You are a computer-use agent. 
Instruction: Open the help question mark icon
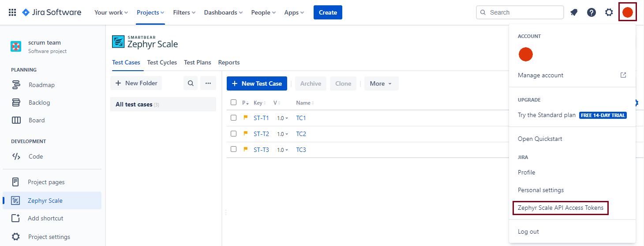[592, 12]
